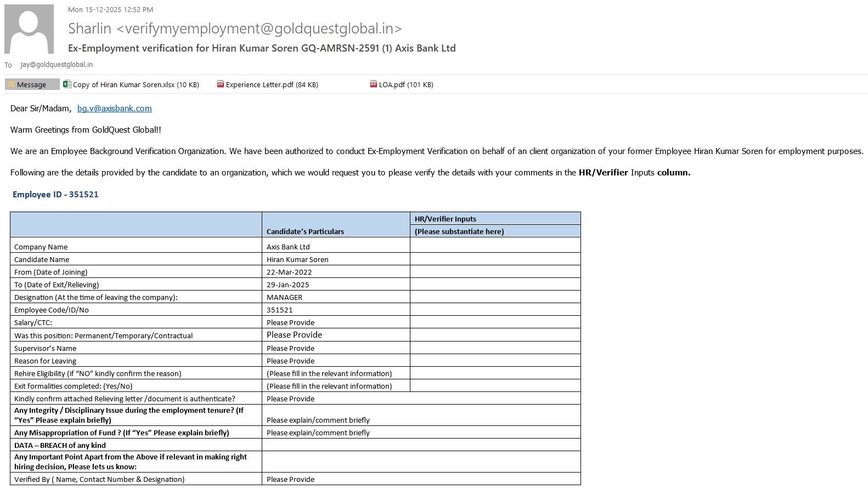Click the sender avatar picture
The height and width of the screenshot is (489, 868).
(x=29, y=29)
